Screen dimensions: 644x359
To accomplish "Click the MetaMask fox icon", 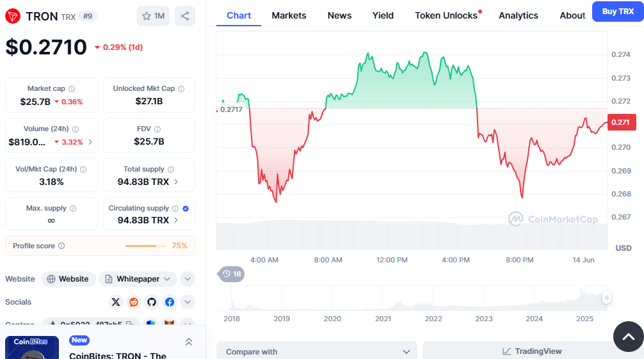I will click(169, 324).
